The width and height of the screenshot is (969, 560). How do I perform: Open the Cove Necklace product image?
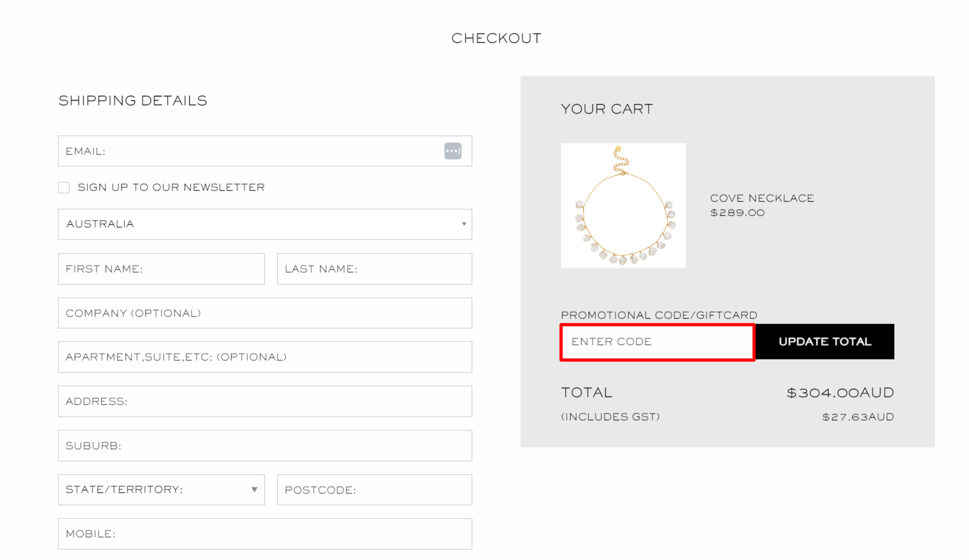[x=623, y=206]
